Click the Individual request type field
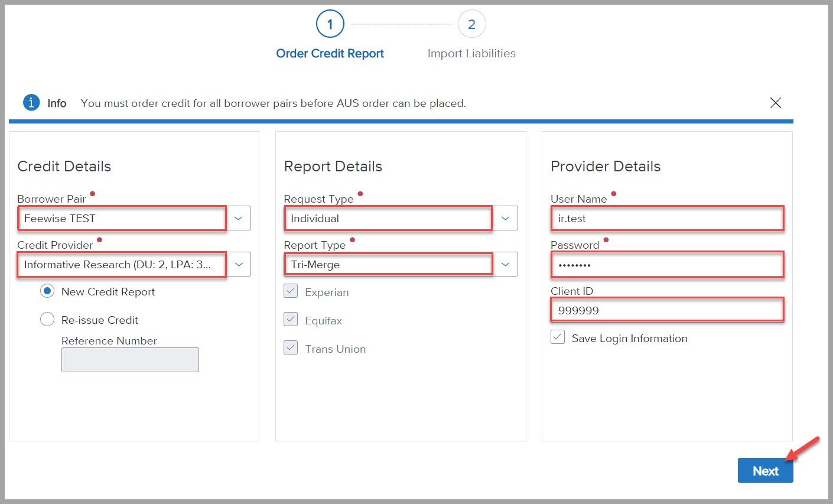The width and height of the screenshot is (833, 504). [x=388, y=218]
